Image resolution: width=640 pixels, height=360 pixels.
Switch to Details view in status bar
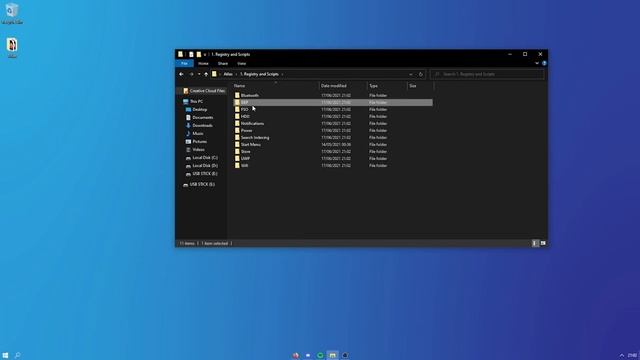(x=535, y=243)
